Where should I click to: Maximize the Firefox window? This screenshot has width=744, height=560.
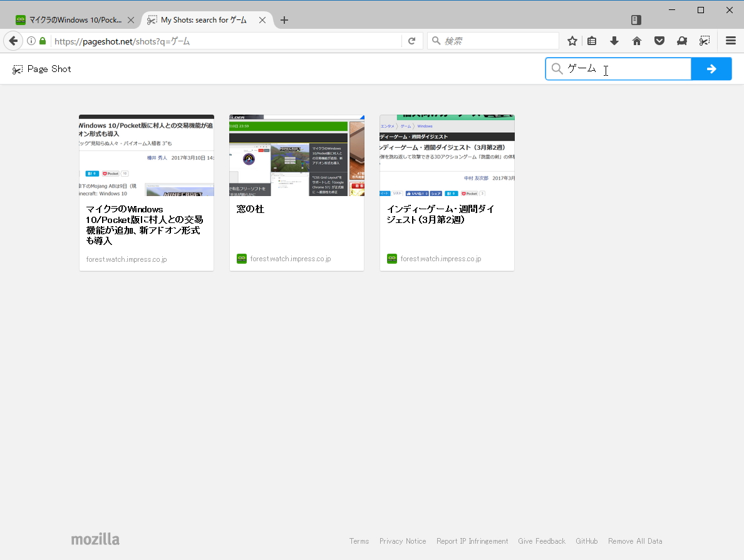coord(701,10)
